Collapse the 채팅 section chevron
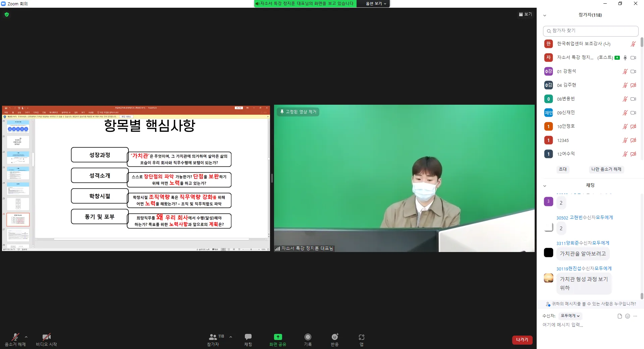This screenshot has width=644, height=349. 545,185
